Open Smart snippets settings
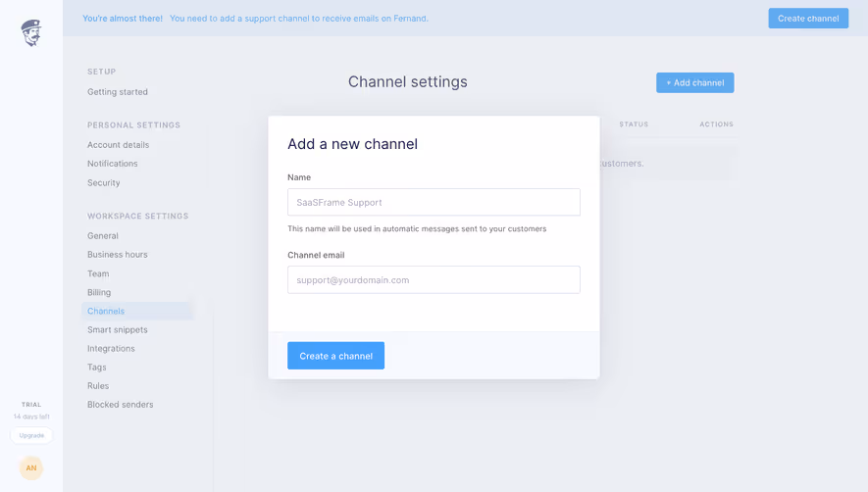This screenshot has height=492, width=868. coord(118,330)
